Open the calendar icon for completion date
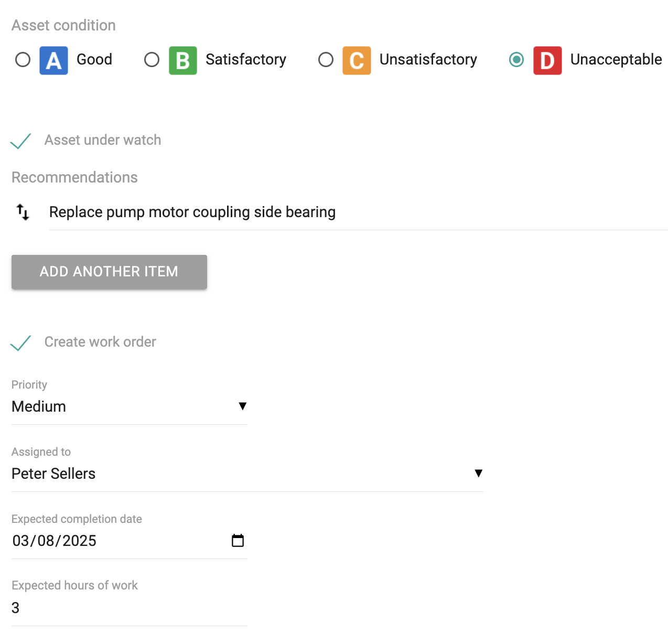668x644 pixels. point(238,540)
